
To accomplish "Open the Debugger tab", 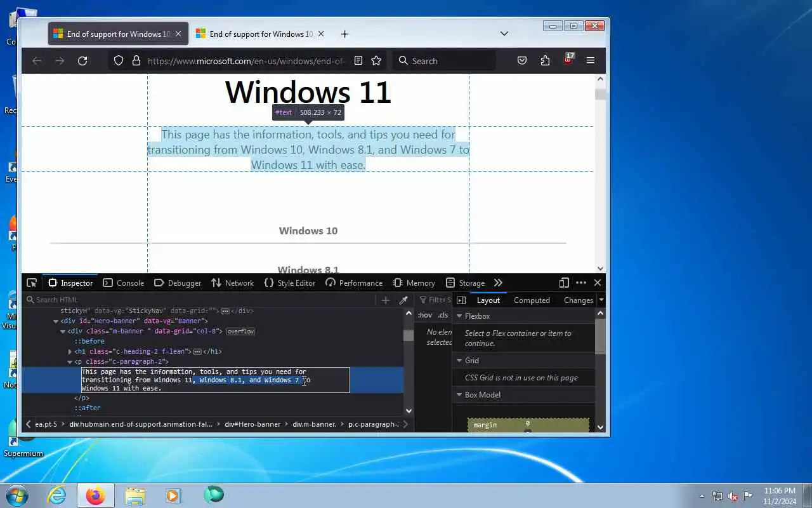I will click(x=178, y=283).
